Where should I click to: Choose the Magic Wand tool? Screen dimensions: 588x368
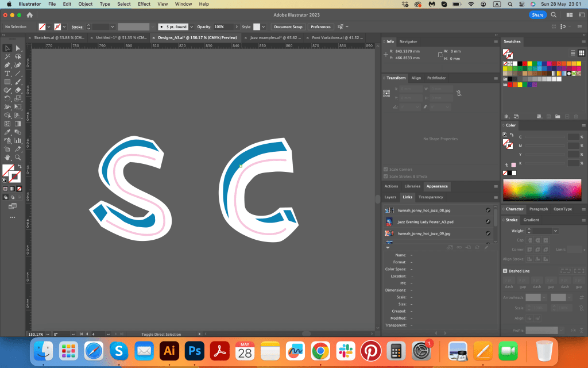pyautogui.click(x=7, y=57)
